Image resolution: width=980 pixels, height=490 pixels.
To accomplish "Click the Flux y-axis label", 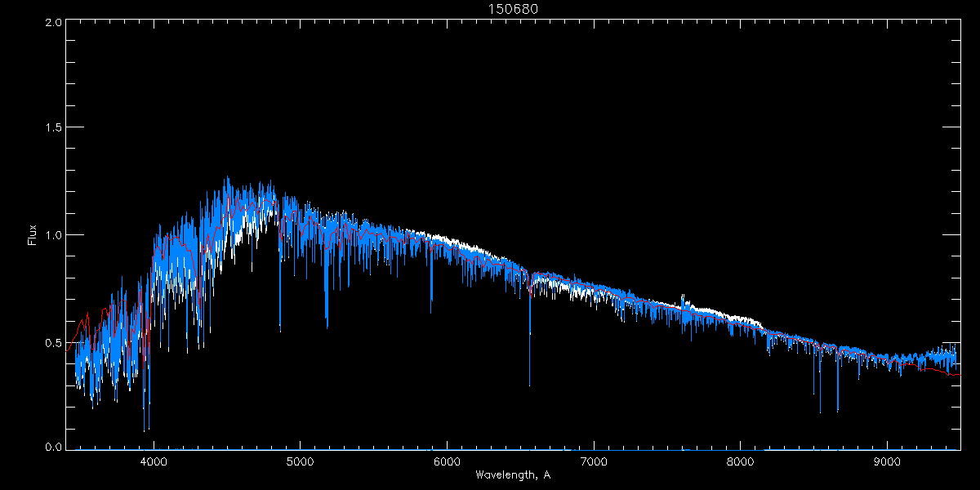I will click(x=33, y=235).
